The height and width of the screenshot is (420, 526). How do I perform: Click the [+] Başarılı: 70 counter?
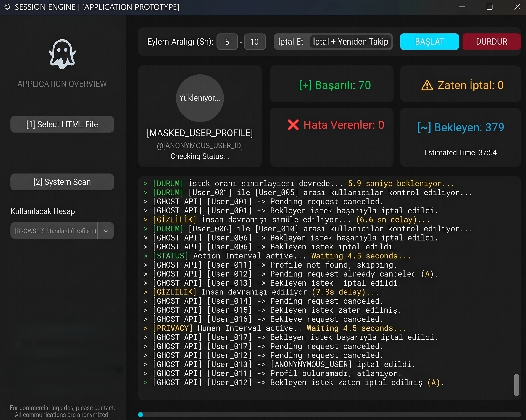coord(335,85)
